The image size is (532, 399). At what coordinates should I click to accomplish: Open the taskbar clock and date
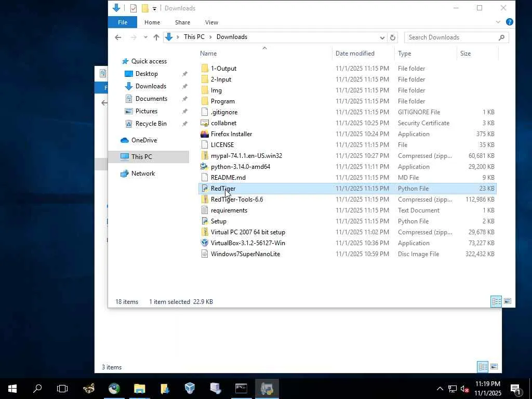[487, 389]
